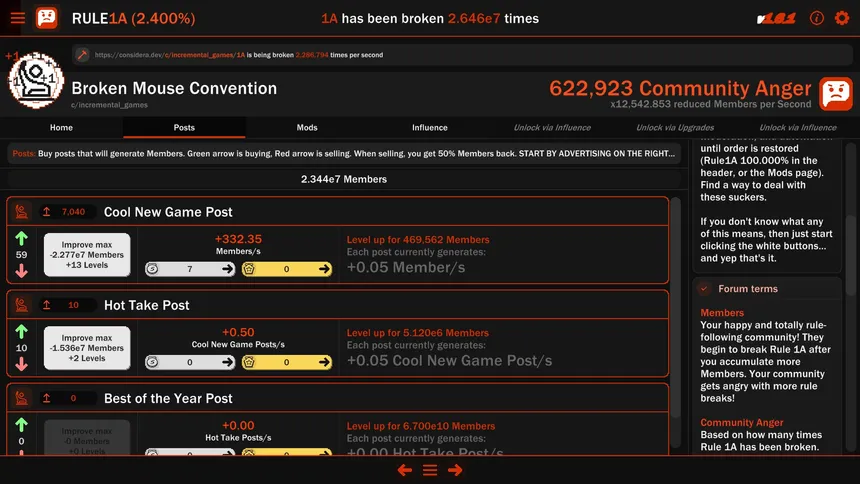Switch to the Influence tab

430,128
